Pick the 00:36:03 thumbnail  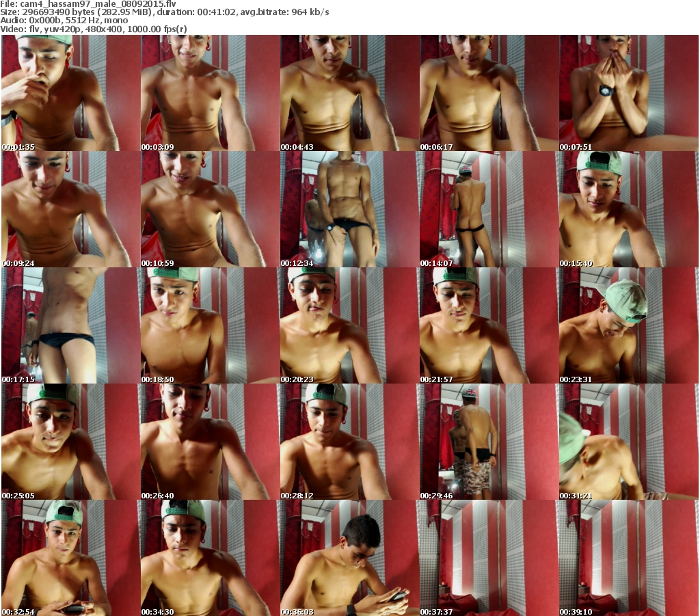pyautogui.click(x=349, y=558)
